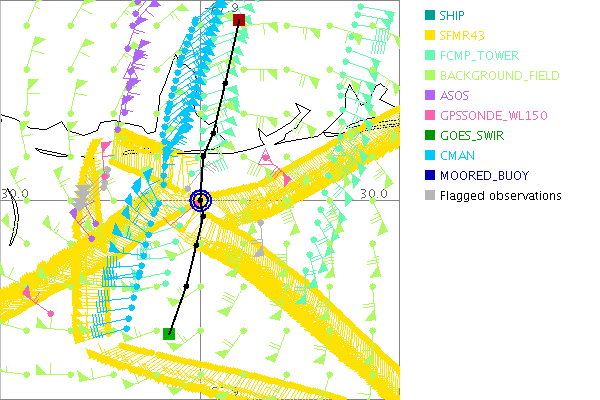
Task: Click the yellow SFMR43 legend swatch
Action: (429, 36)
